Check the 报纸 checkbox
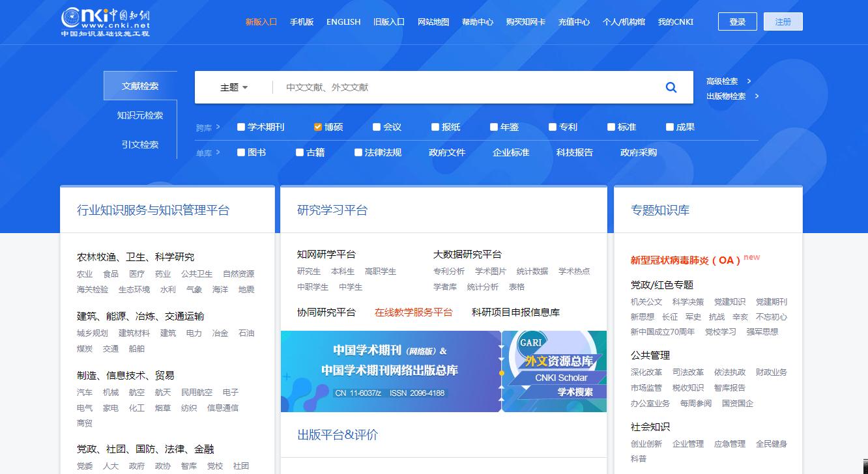Viewport: 868px width, 474px height. click(x=435, y=127)
